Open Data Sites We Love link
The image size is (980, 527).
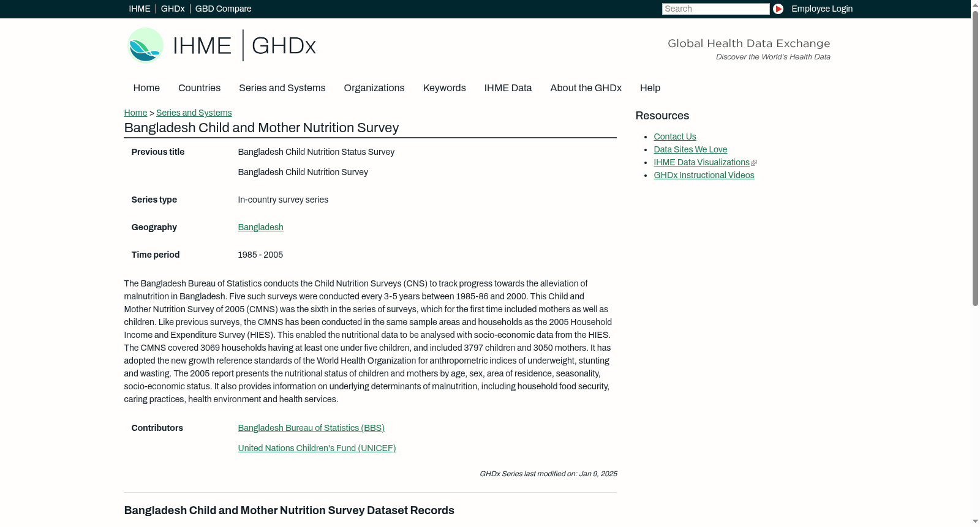[690, 149]
